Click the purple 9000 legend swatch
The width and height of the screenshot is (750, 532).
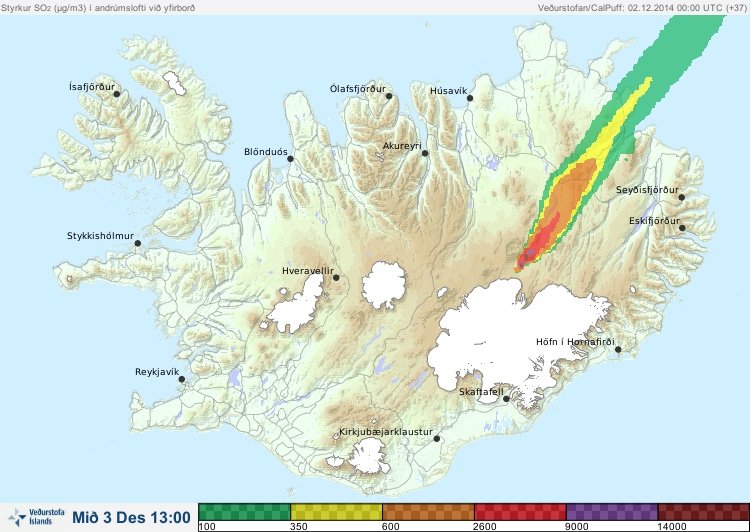point(612,511)
